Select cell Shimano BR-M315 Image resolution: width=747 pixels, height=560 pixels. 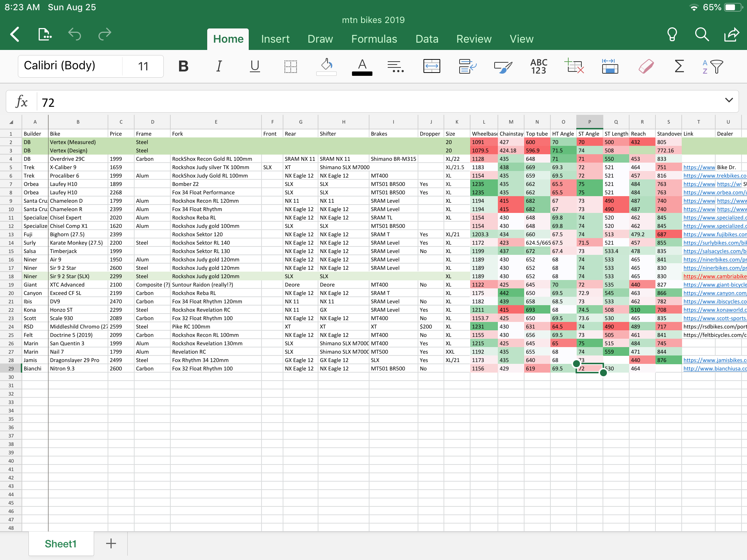click(x=394, y=159)
